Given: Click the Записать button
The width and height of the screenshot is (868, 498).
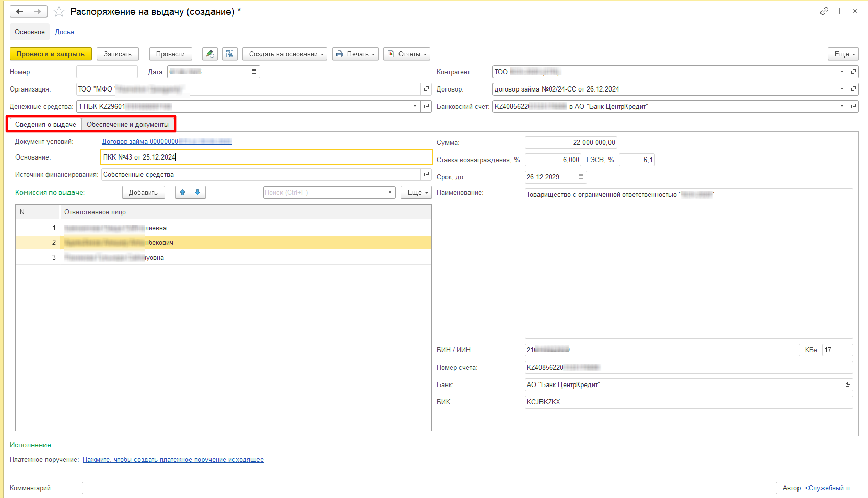Looking at the screenshot, I should point(118,54).
